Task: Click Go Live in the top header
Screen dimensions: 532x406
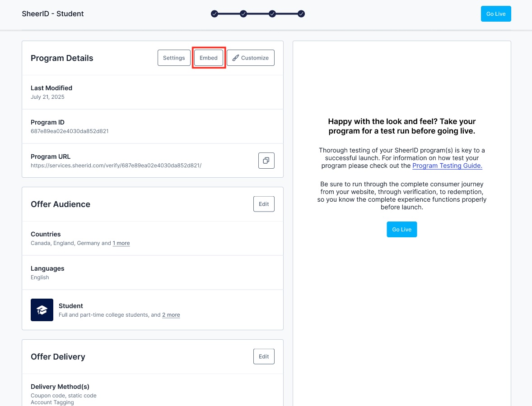Action: point(496,14)
